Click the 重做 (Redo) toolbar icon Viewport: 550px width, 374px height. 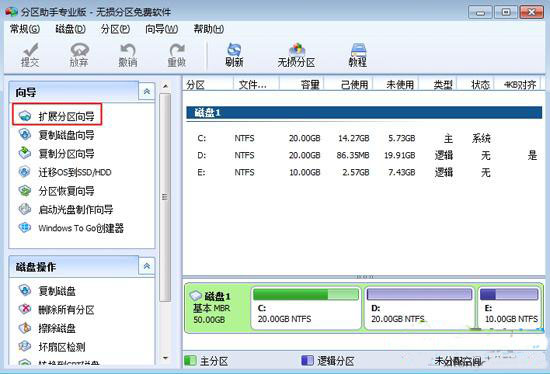click(176, 55)
